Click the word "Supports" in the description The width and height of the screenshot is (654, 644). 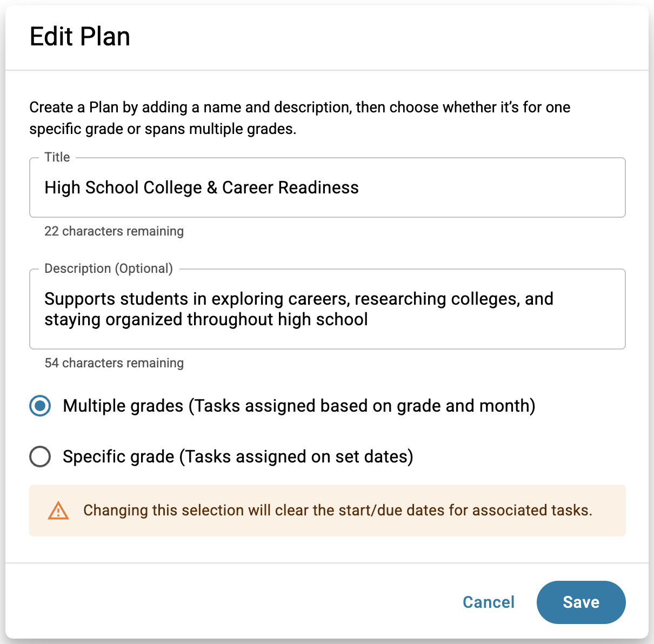79,299
